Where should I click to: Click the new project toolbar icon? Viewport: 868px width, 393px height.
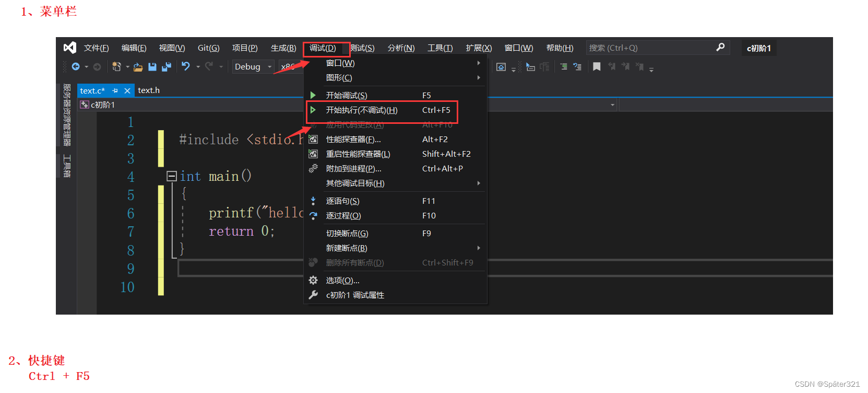click(x=116, y=66)
